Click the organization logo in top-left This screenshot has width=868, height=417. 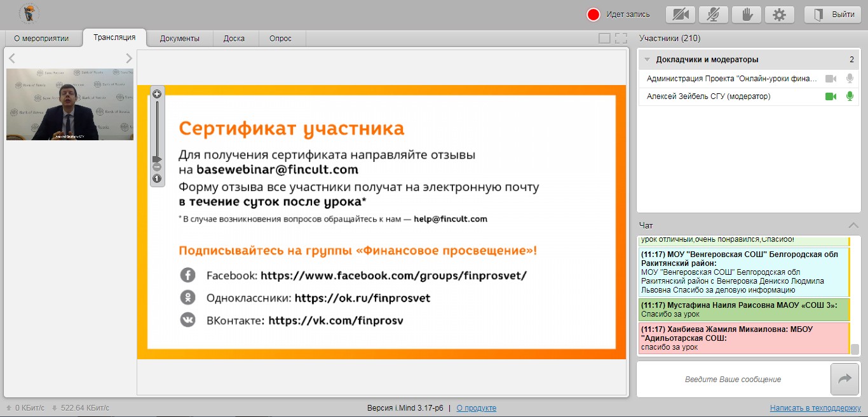[x=29, y=14]
